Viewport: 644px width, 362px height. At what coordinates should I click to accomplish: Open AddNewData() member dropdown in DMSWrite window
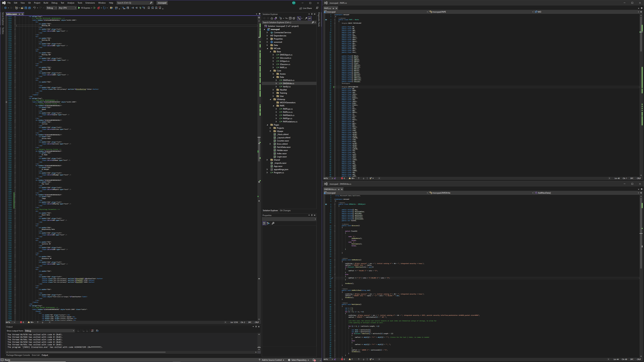(x=587, y=193)
